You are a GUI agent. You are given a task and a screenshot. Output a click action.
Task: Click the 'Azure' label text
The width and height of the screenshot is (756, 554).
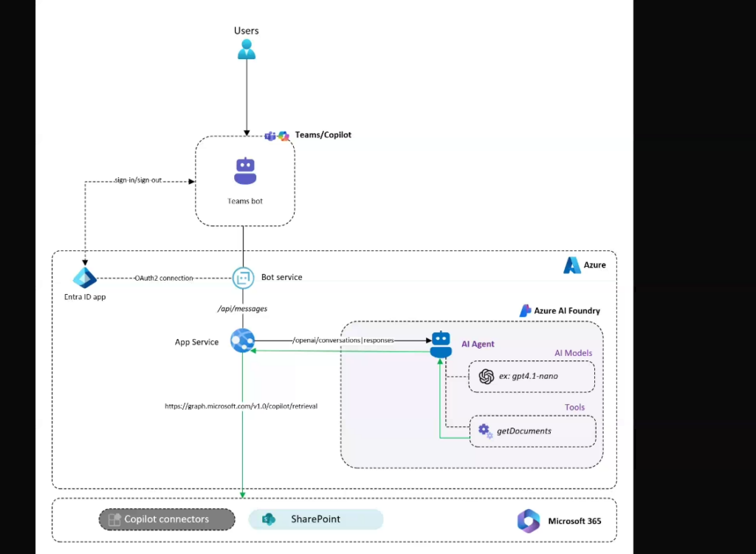click(x=595, y=265)
